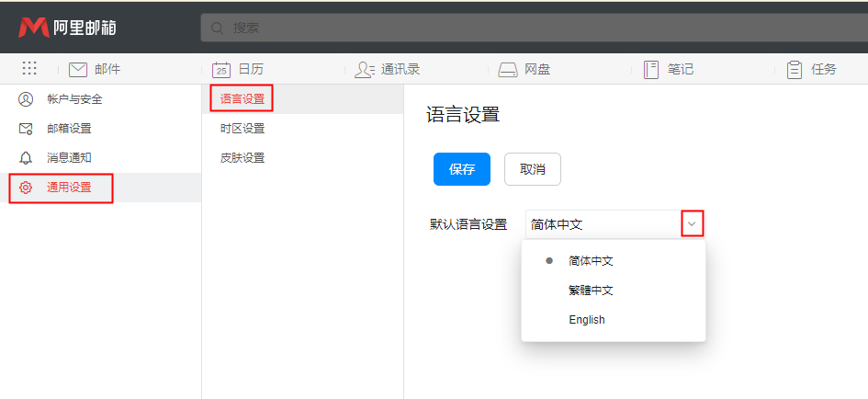Screen dimensions: 868x399
Task: Open the Net Disk drive icon
Action: coord(508,69)
